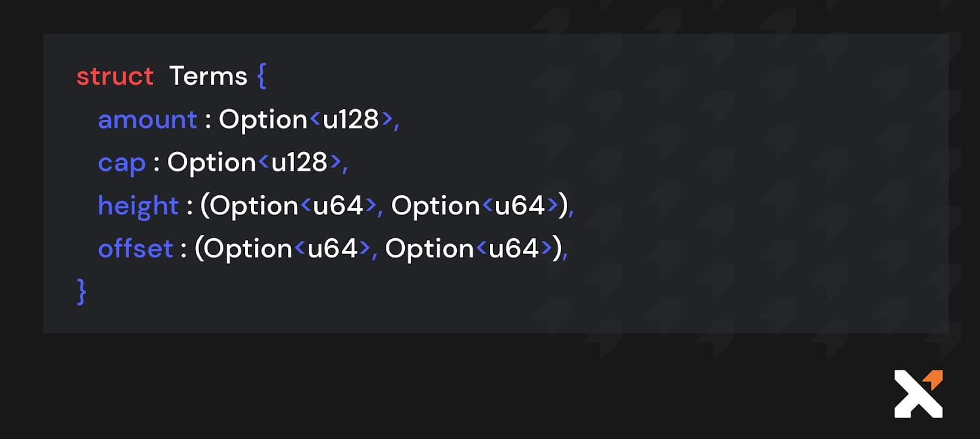Click the last u64 on the height line
Image resolution: width=980 pixels, height=439 pixels.
coord(520,206)
